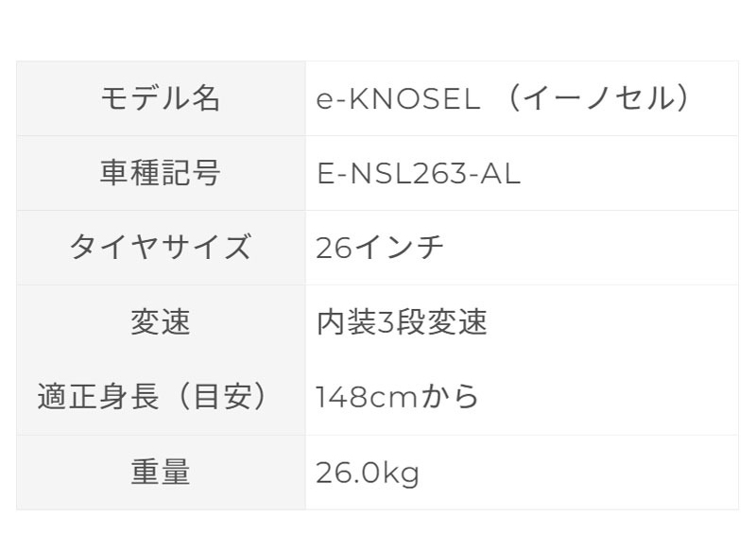Select the E-NSL263 part of model code
The height and width of the screenshot is (552, 756).
[x=388, y=174]
